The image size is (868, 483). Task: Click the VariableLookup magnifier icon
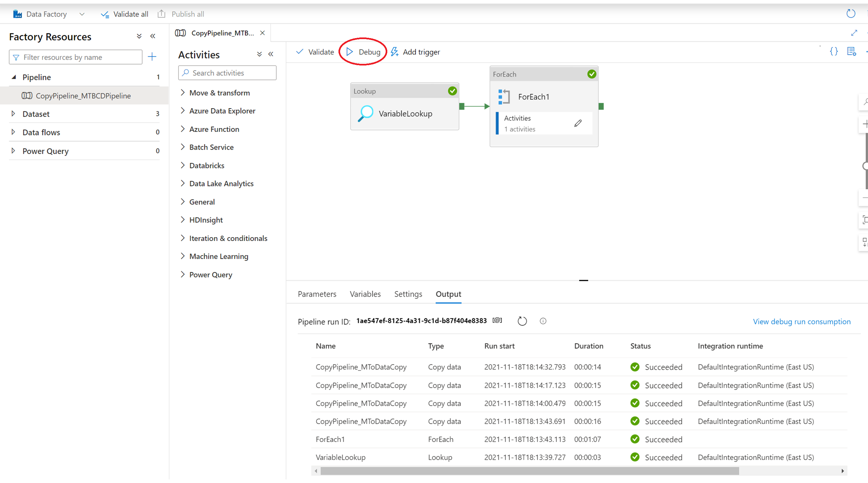pos(365,113)
